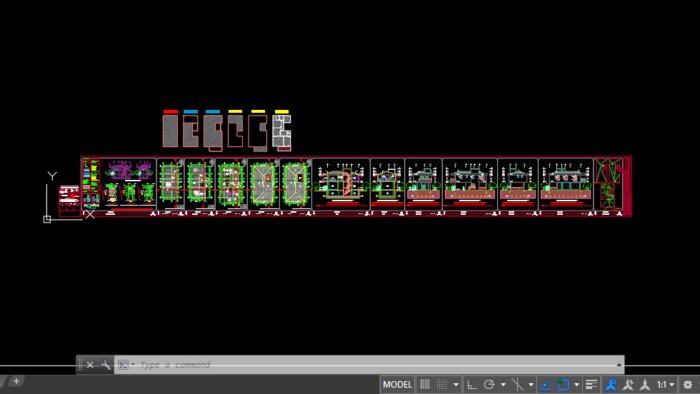Toggle auto-add annotation scales icon
Screen dimensions: 700x394
coord(628,384)
